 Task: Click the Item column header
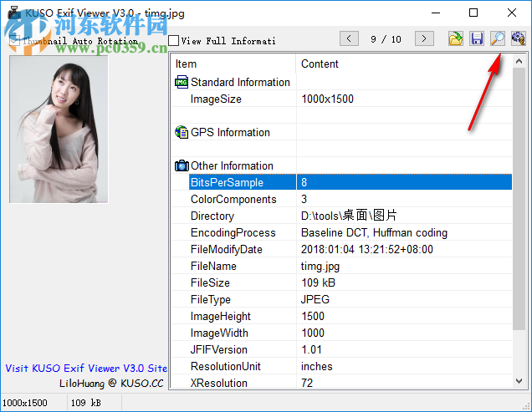tap(233, 64)
